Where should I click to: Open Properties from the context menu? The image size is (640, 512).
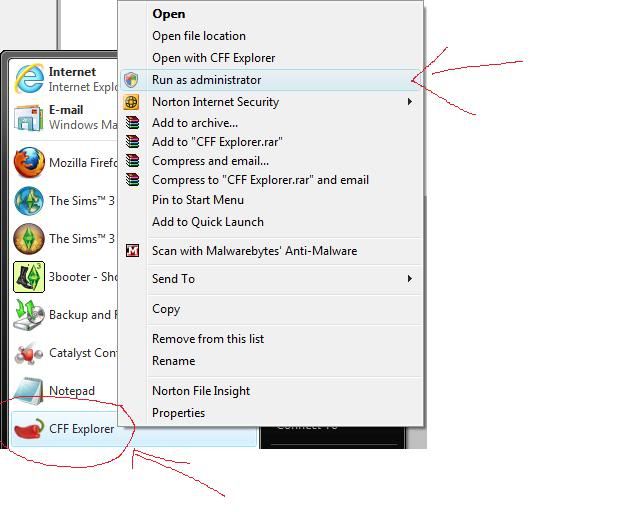[x=178, y=413]
